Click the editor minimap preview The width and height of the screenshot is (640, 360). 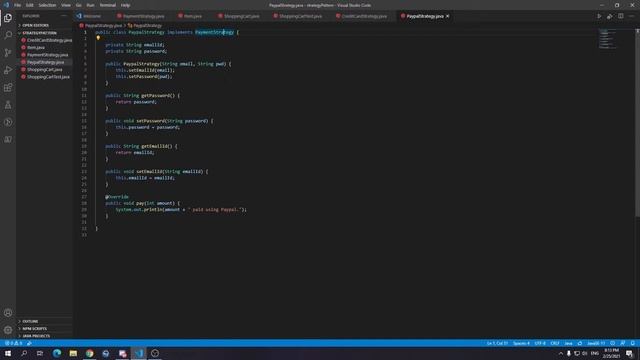click(x=607, y=39)
